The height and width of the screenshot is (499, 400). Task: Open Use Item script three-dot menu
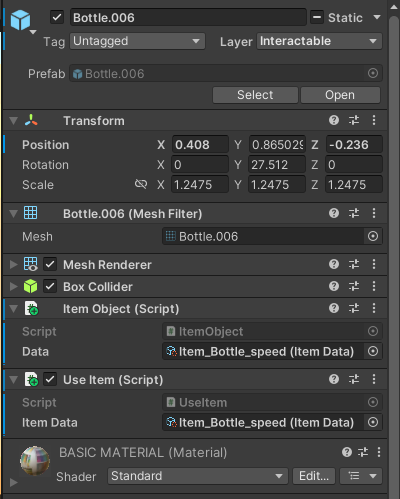[x=374, y=379]
